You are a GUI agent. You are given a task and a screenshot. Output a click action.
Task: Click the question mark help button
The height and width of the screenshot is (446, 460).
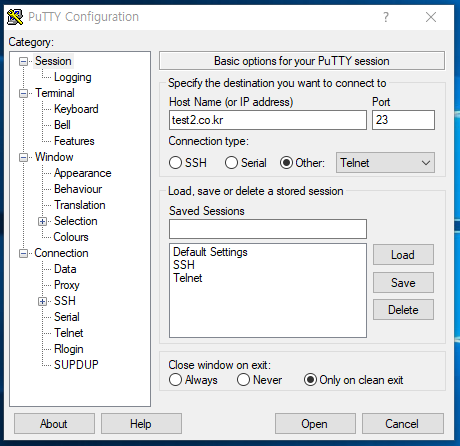click(386, 17)
